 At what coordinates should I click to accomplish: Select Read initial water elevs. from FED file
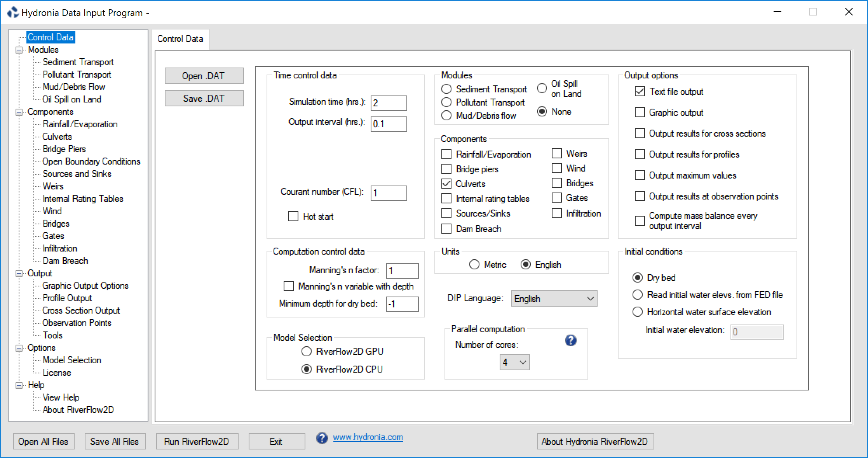coord(638,295)
